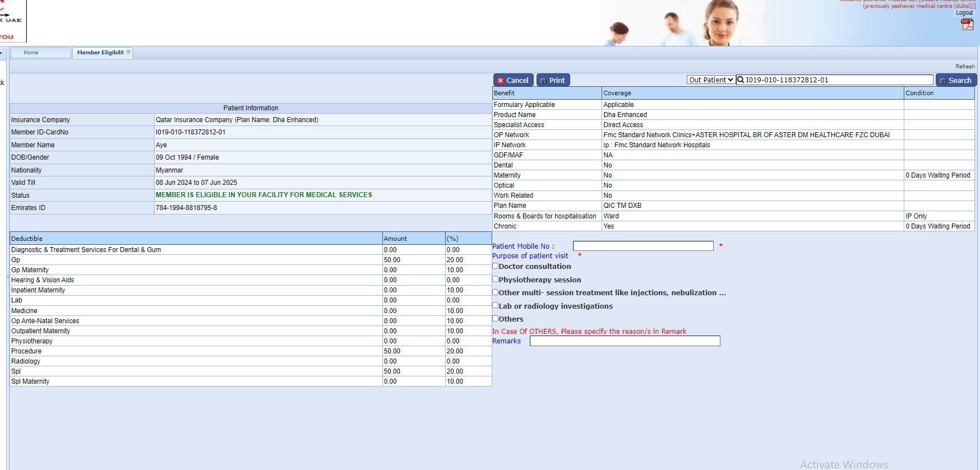Enable the Physiotherapy session checkbox
Viewport: 980px width, 470px height.
click(x=496, y=279)
